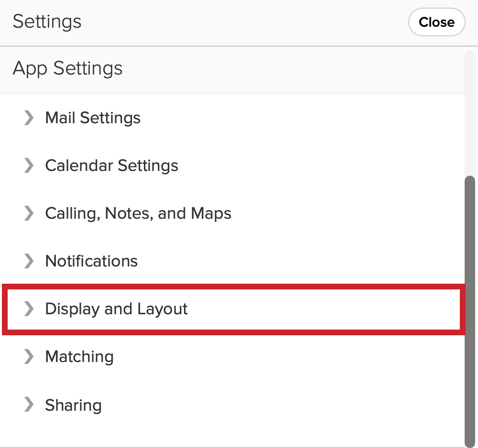Image resolution: width=478 pixels, height=448 pixels.
Task: Open Mail Settings
Action: [92, 118]
